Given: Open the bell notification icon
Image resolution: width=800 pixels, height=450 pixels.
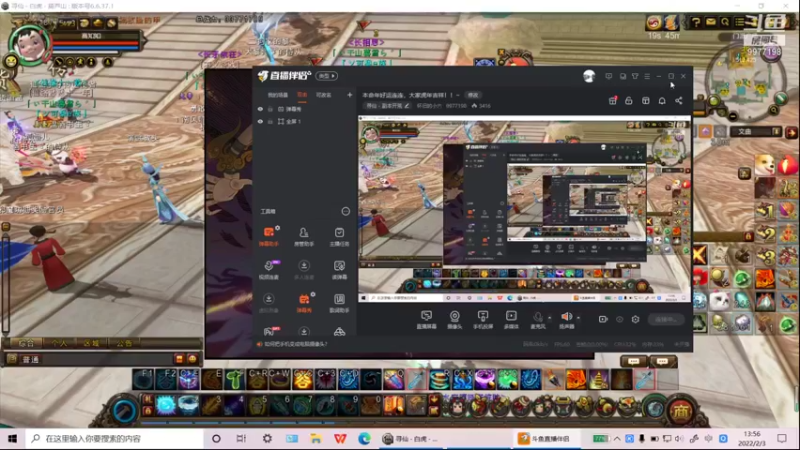Looking at the screenshot, I should click(x=662, y=101).
